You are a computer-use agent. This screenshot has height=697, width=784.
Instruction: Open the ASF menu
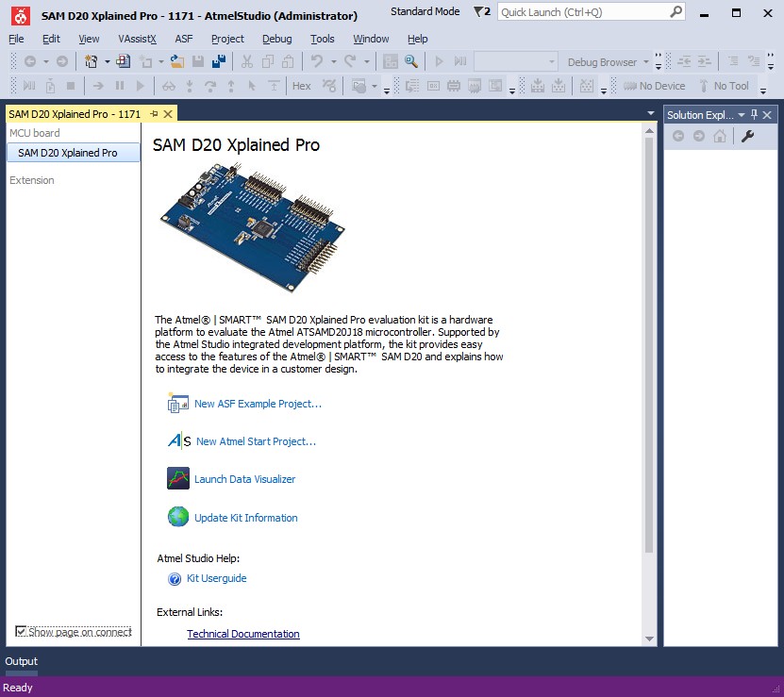tap(184, 39)
